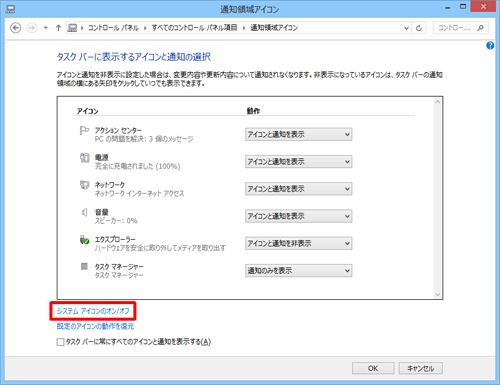
Task: Go up one folder level
Action: [x=58, y=28]
